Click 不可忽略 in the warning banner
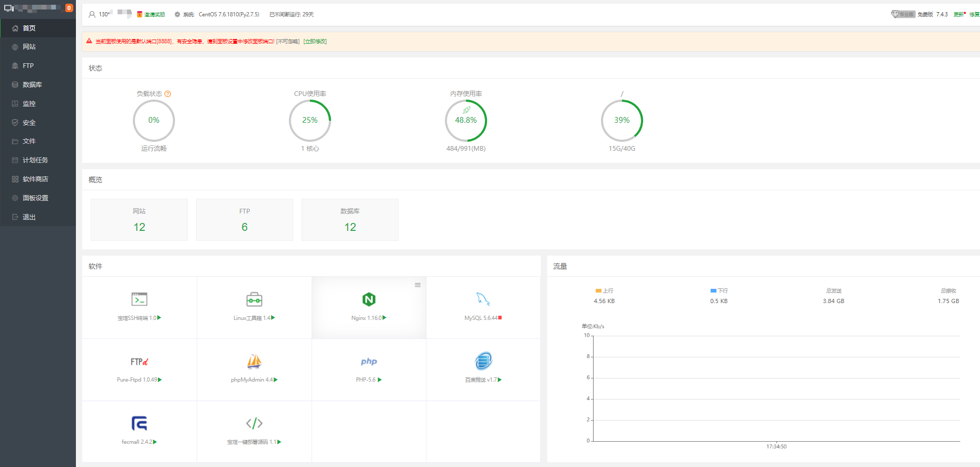This screenshot has width=980, height=467. click(x=288, y=42)
